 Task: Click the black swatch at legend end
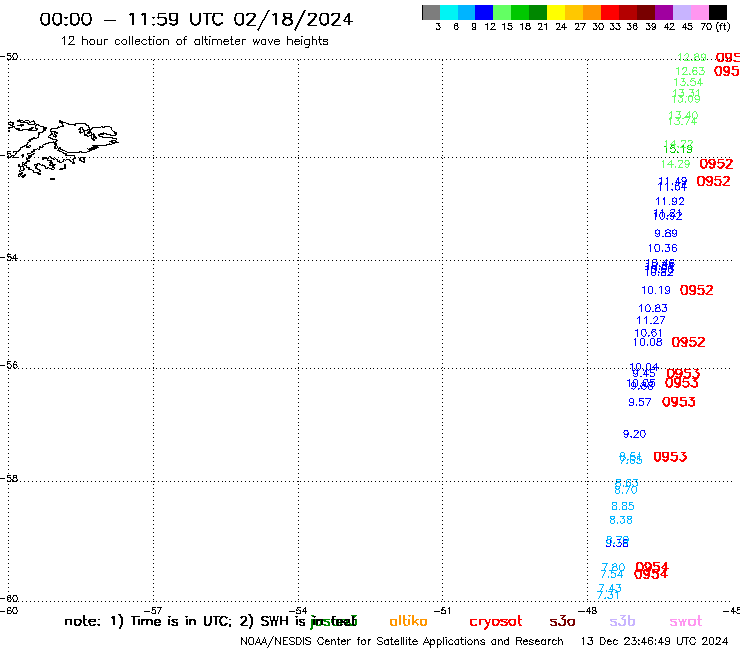point(718,12)
